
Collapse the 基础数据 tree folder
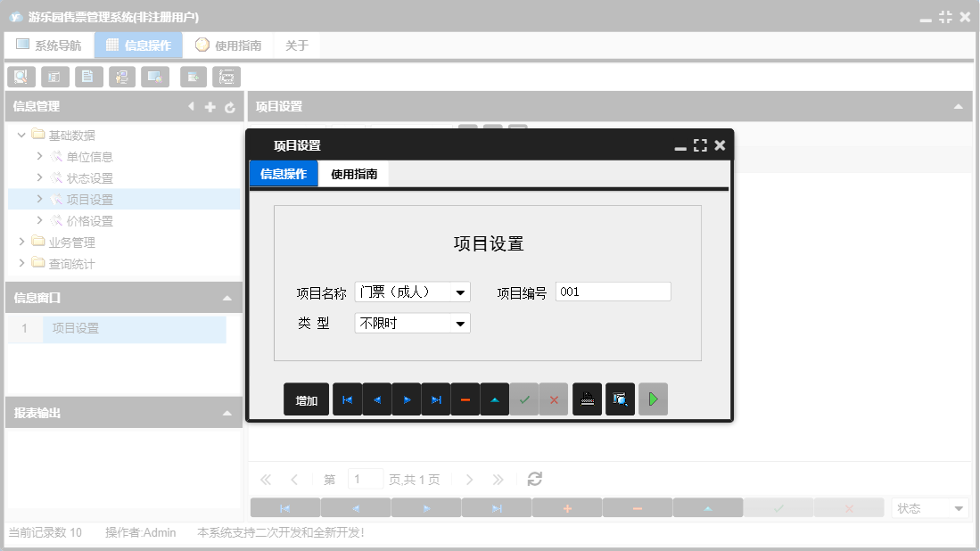click(x=21, y=135)
